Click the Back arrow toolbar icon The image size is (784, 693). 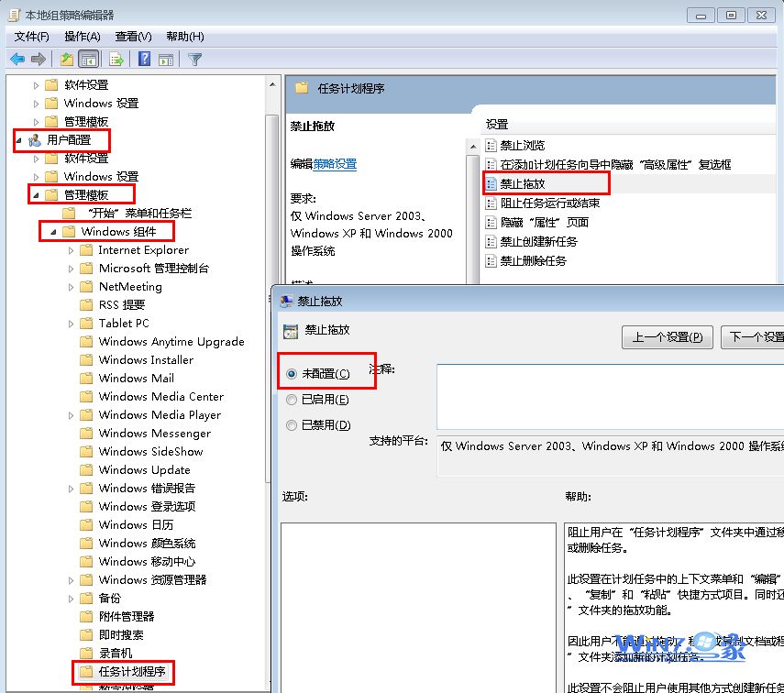pos(17,60)
